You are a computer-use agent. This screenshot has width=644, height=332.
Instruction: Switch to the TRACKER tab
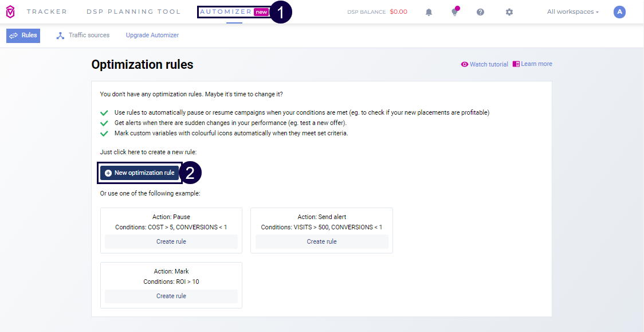(x=46, y=11)
